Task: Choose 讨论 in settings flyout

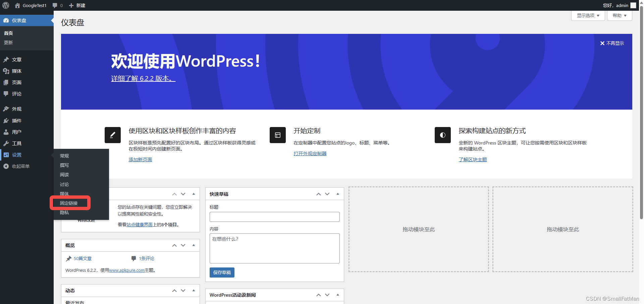Action: tap(64, 184)
